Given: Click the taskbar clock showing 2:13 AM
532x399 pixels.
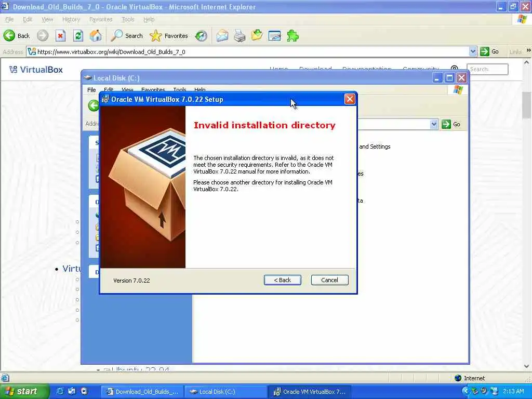Looking at the screenshot, I should (x=513, y=391).
